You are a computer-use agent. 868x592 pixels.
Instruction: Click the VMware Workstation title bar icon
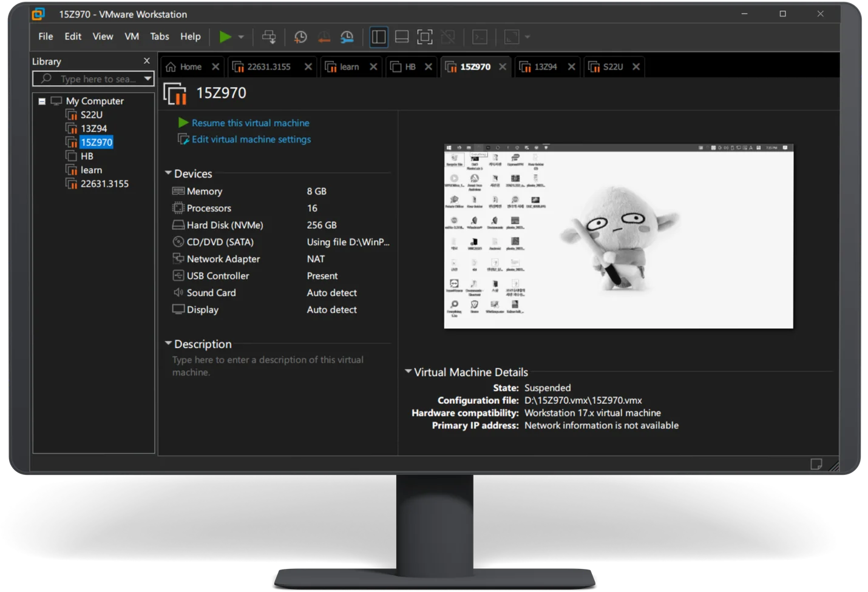39,14
